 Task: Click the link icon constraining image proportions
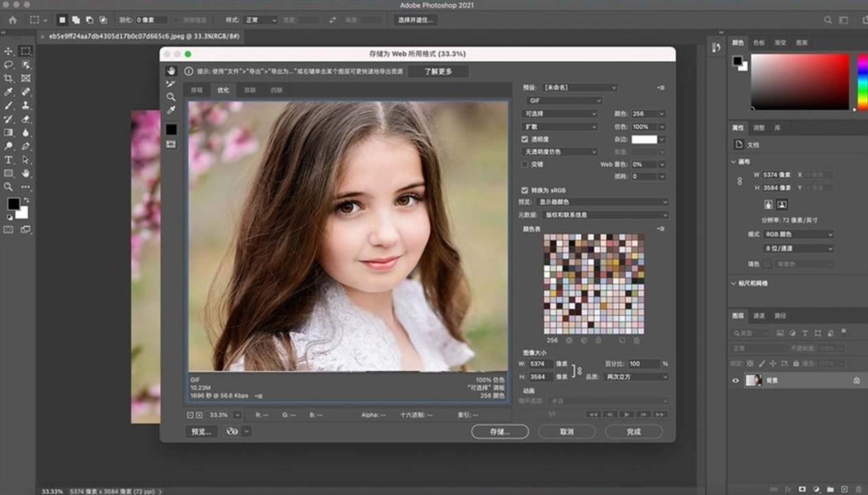[x=579, y=371]
